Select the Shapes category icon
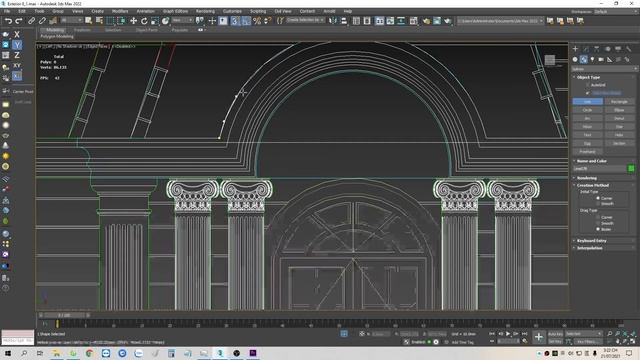640x360 pixels. tap(584, 60)
